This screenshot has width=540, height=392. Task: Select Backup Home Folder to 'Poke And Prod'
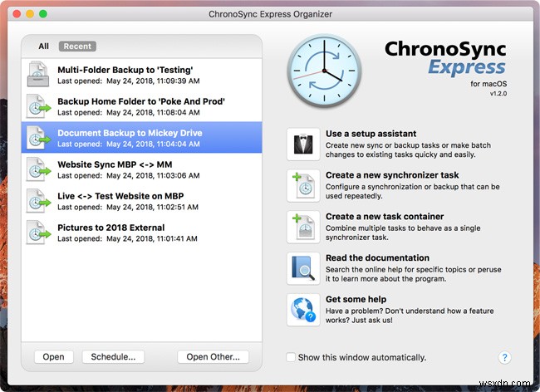point(141,106)
